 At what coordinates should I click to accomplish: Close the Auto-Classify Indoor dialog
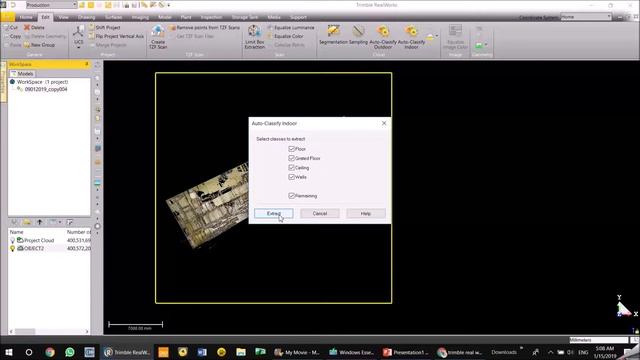384,123
